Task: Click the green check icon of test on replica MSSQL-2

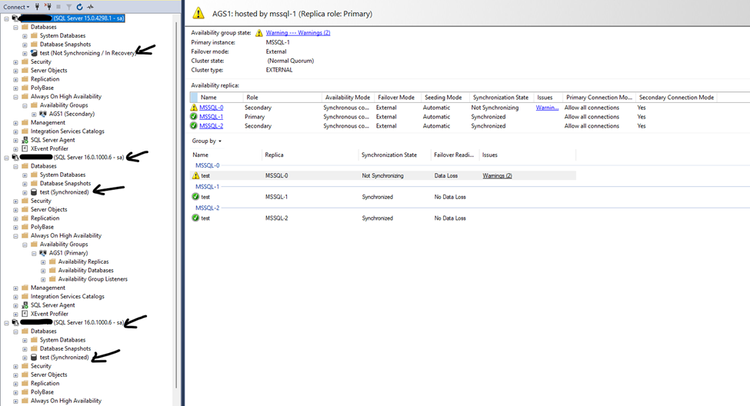Action: (195, 218)
